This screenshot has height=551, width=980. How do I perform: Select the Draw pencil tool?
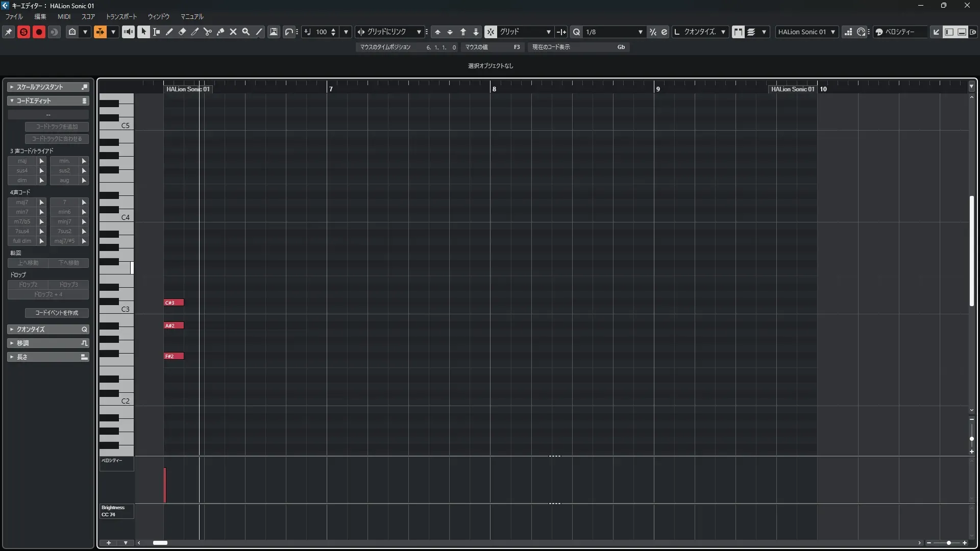pos(169,32)
